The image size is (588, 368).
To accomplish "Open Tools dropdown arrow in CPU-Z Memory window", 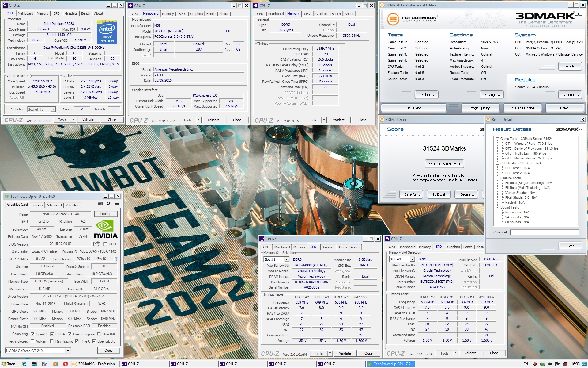I will coord(324,120).
